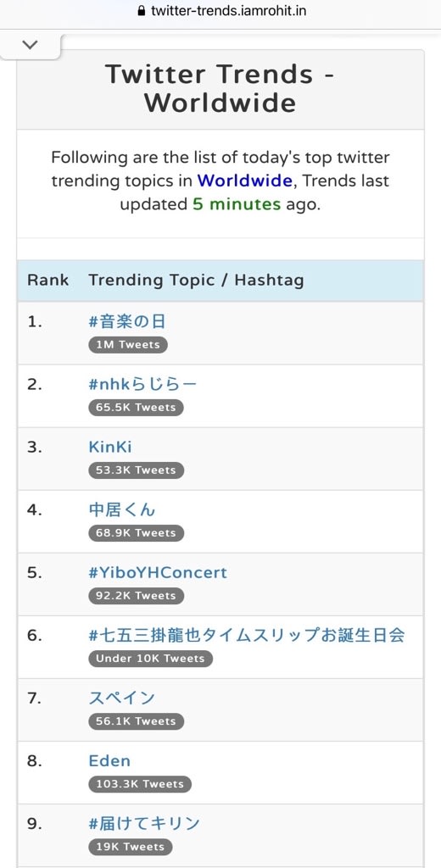Open the twitter-trends.iamrohit.in address bar

220,10
